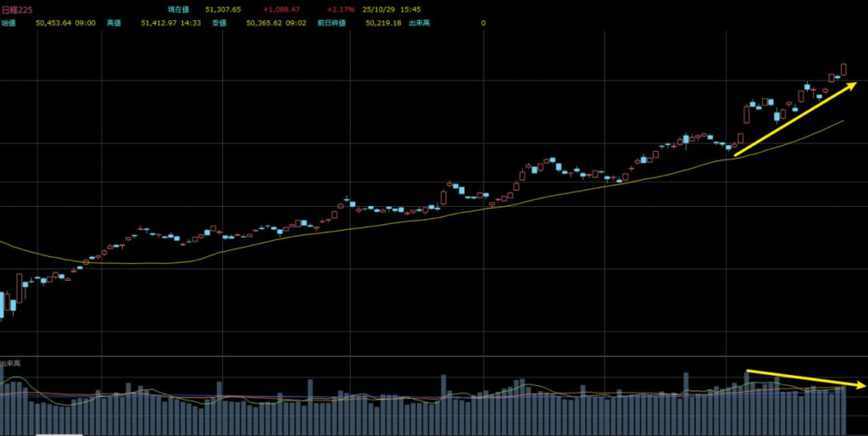Click the white scrollbar thumb at the chart bottom
This screenshot has height=436, width=868.
pyautogui.click(x=58, y=434)
